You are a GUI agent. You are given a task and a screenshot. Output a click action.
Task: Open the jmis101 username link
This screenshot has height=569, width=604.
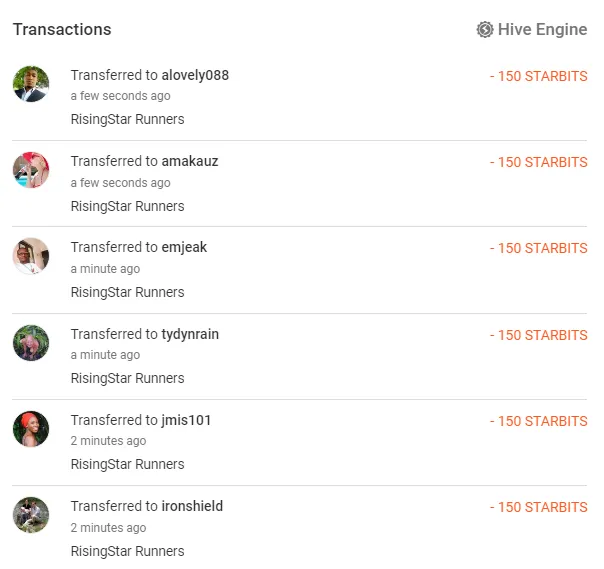point(186,420)
